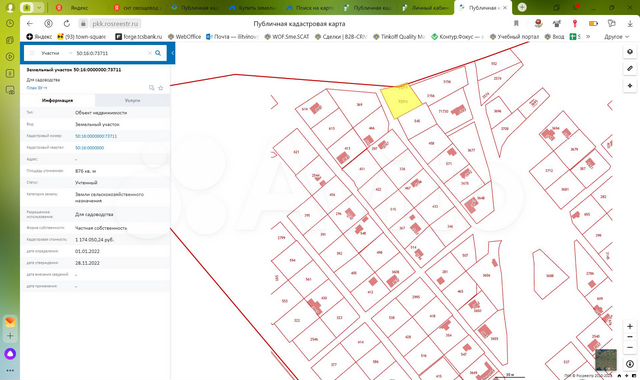
Task: Add the land plot to favorites star
Action: tap(161, 88)
